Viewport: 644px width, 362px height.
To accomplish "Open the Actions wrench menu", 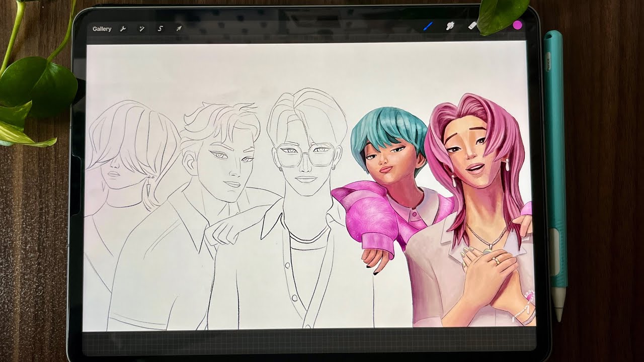I will [x=123, y=29].
